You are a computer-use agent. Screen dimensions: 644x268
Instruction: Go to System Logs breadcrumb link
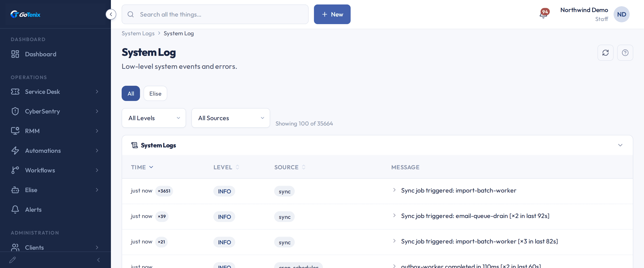138,33
